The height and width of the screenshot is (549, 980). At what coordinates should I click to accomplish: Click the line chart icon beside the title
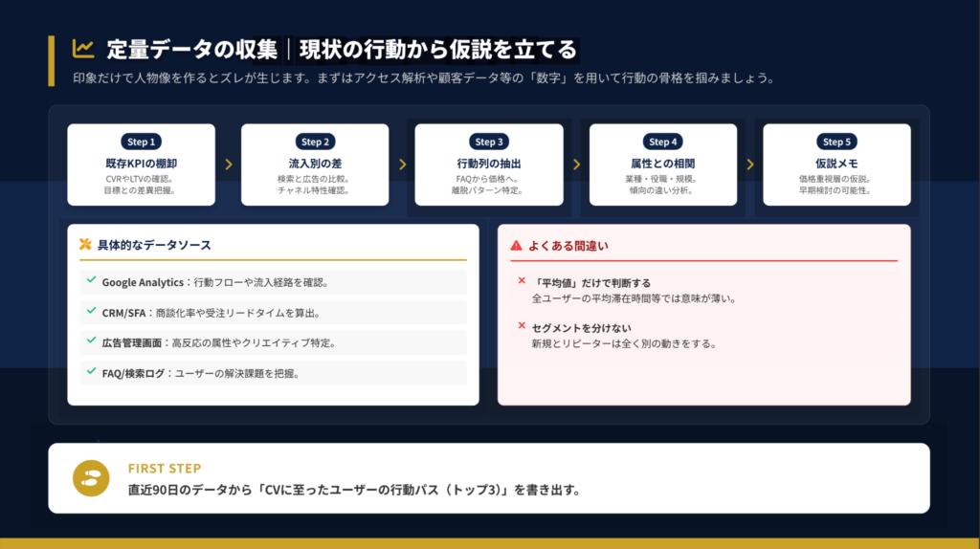83,48
